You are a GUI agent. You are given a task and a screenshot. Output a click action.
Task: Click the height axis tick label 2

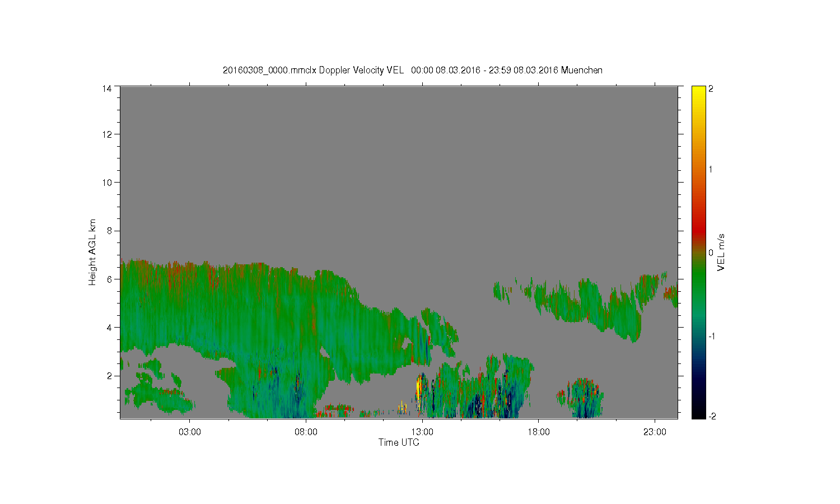(109, 375)
